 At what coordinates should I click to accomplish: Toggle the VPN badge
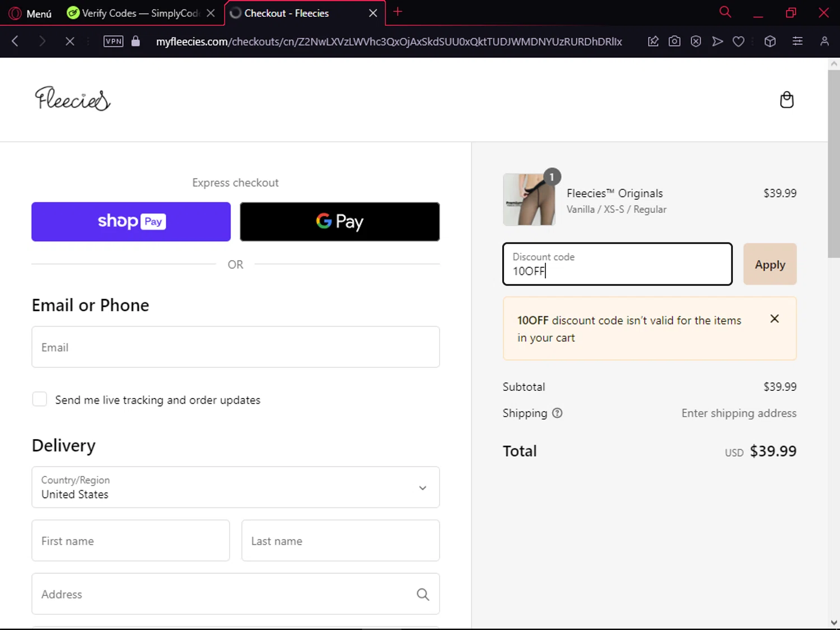click(x=113, y=41)
